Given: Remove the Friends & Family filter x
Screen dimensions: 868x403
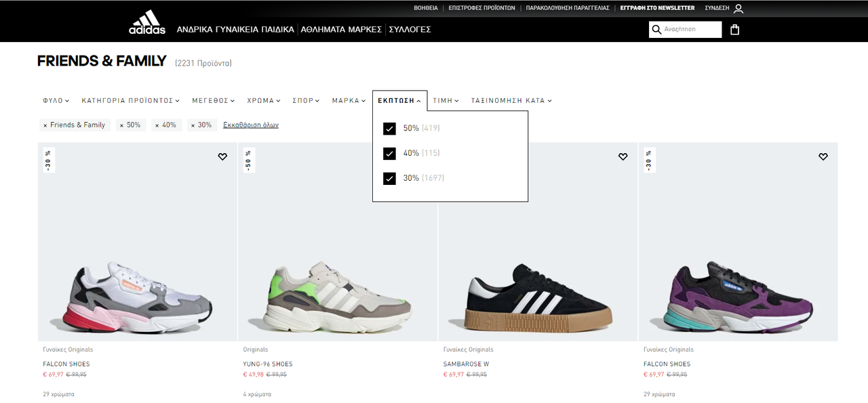Looking at the screenshot, I should point(45,125).
